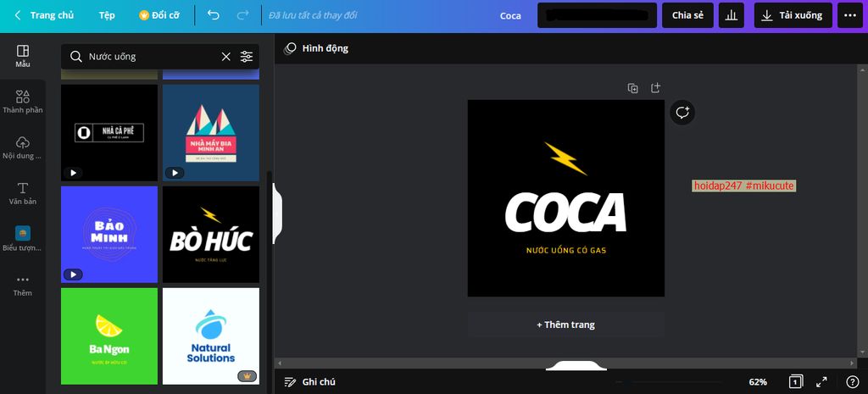Edit the design title Coca
The width and height of the screenshot is (868, 394).
[510, 16]
